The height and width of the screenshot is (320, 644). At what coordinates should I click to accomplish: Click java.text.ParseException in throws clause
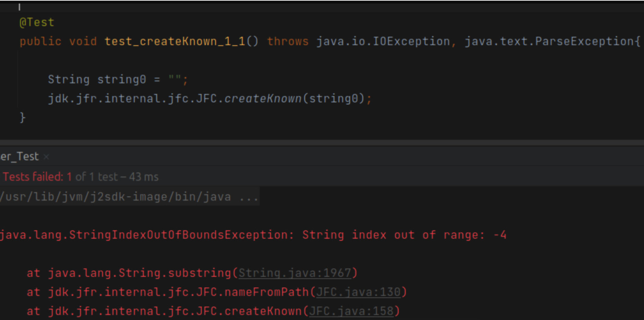tap(549, 41)
